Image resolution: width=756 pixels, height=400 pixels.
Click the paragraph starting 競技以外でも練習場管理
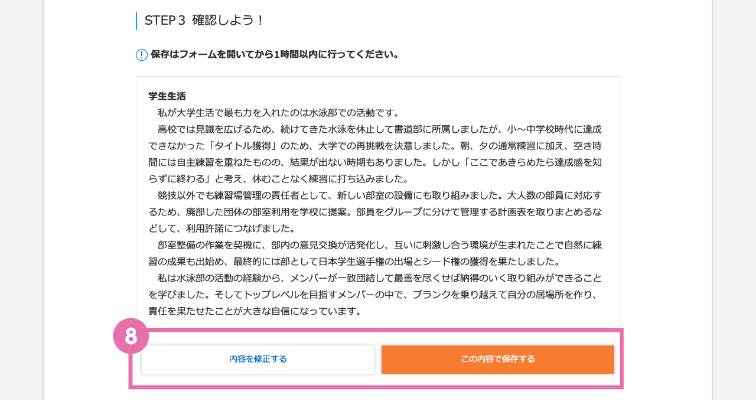[375, 212]
